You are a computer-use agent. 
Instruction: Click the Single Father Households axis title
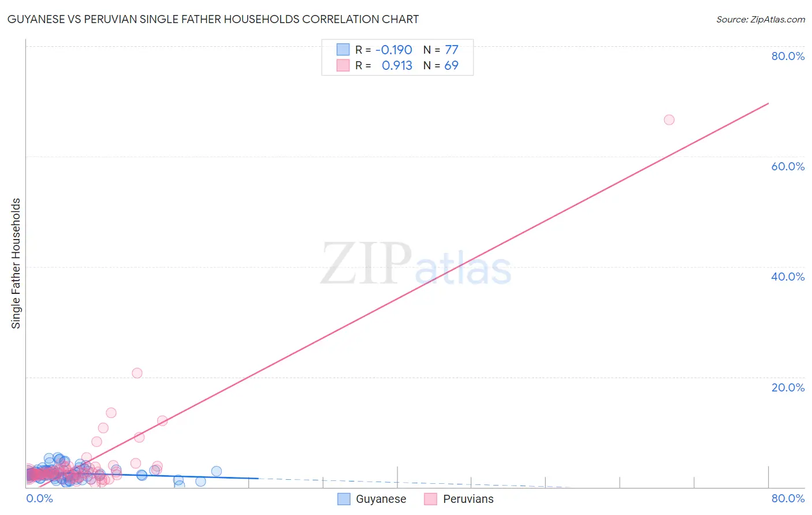click(16, 263)
